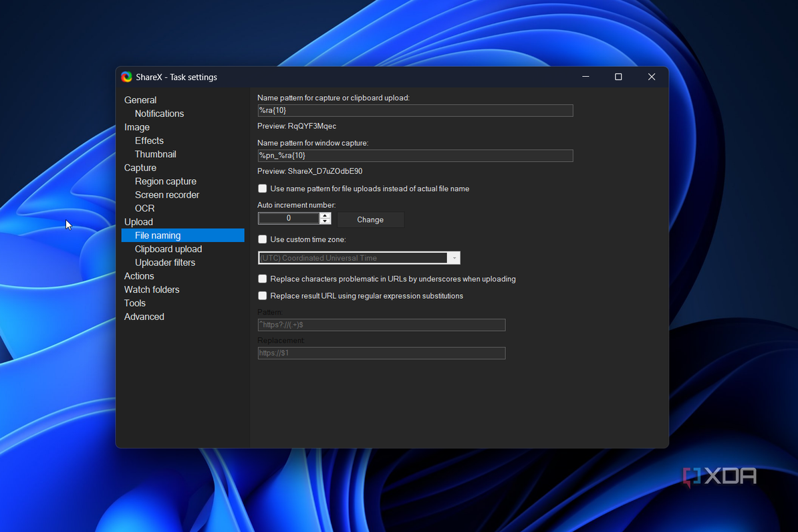Tick the Use custom time zone checkbox
This screenshot has height=532, width=798.
pos(262,239)
